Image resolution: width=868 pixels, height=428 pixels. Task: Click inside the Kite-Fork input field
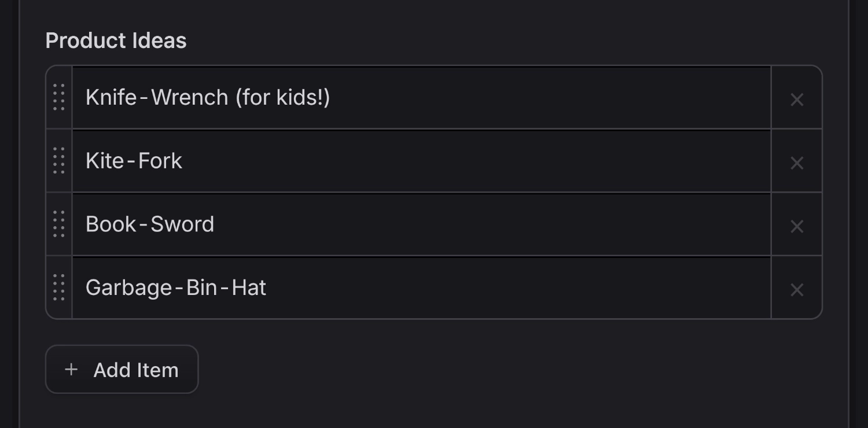point(405,161)
